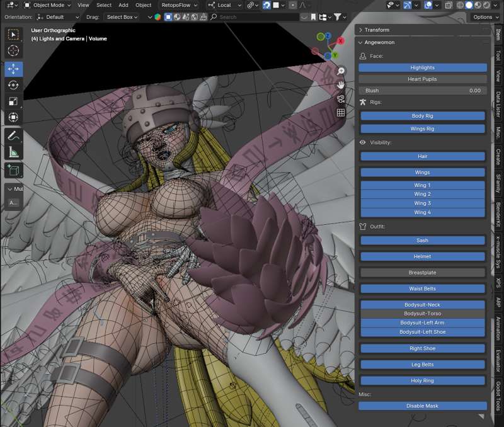Viewport: 504px width, 427px height.
Task: Pick the Scale tool
Action: tap(14, 101)
